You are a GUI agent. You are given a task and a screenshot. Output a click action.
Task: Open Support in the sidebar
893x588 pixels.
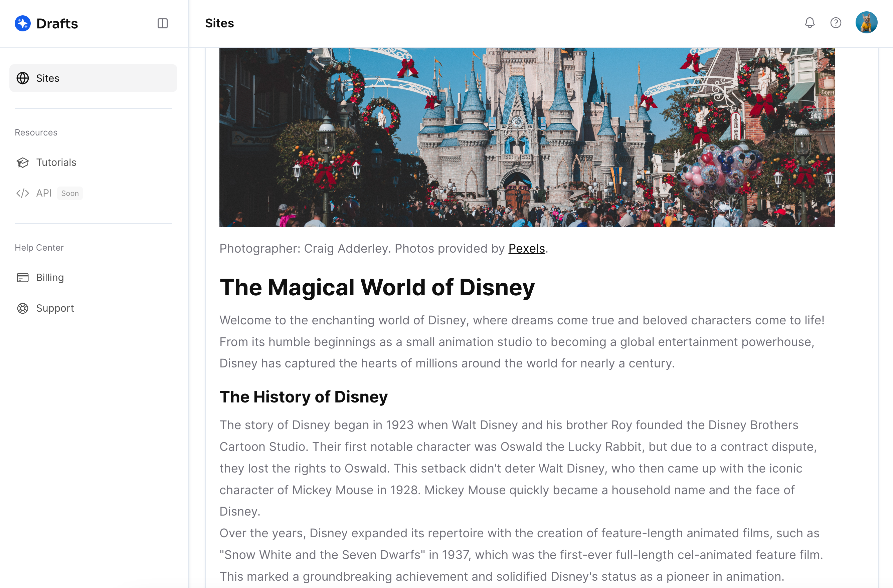(x=93, y=308)
